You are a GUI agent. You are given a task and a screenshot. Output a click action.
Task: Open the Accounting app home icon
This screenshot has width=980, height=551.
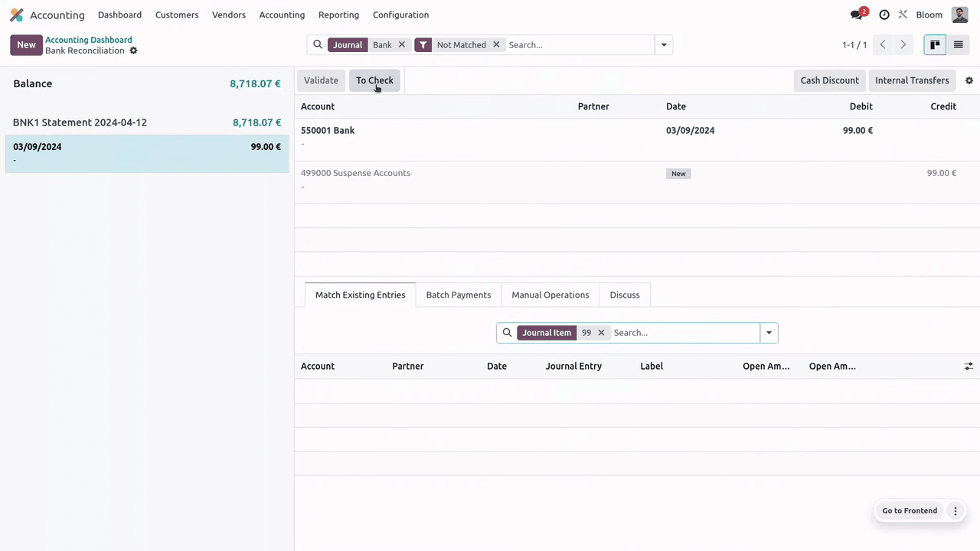click(x=16, y=15)
